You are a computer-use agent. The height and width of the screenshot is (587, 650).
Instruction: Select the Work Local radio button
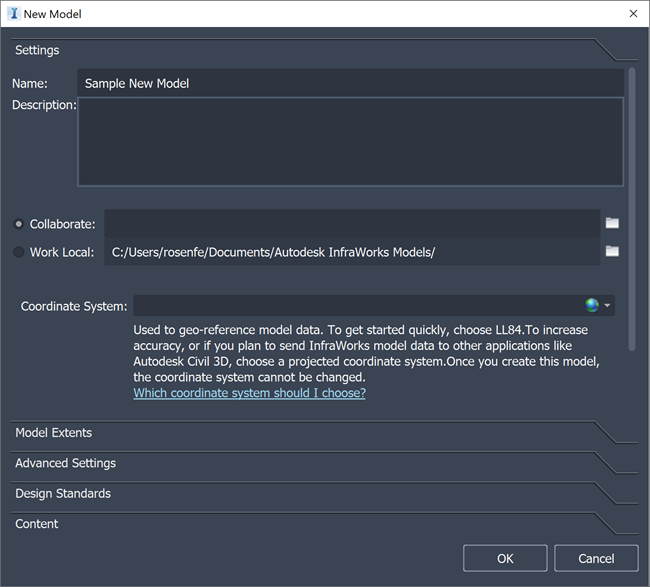18,252
